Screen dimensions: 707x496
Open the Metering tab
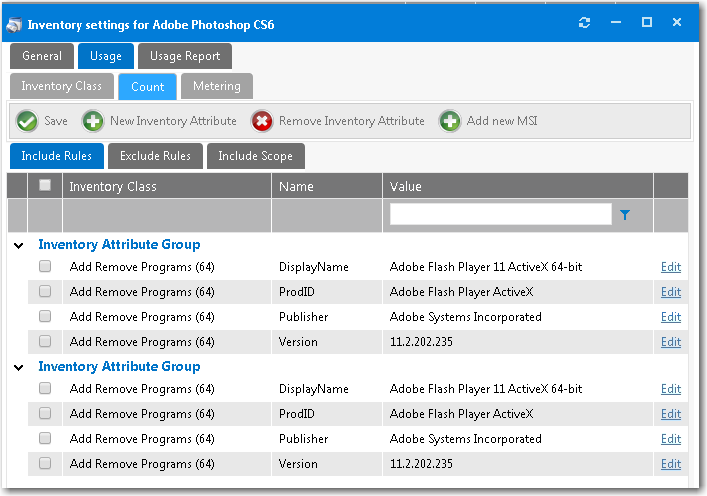(x=216, y=86)
